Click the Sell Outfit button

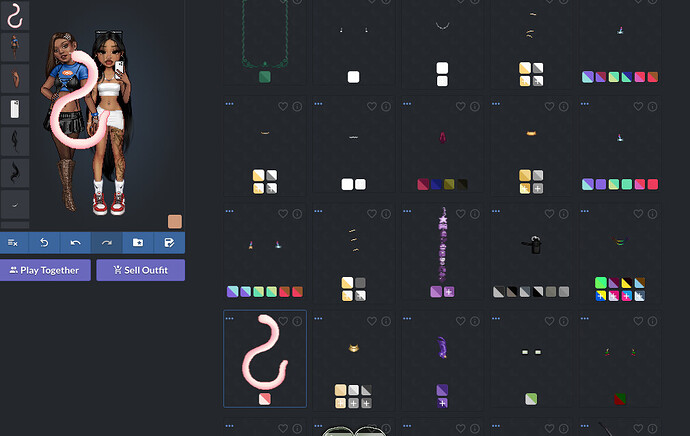140,270
